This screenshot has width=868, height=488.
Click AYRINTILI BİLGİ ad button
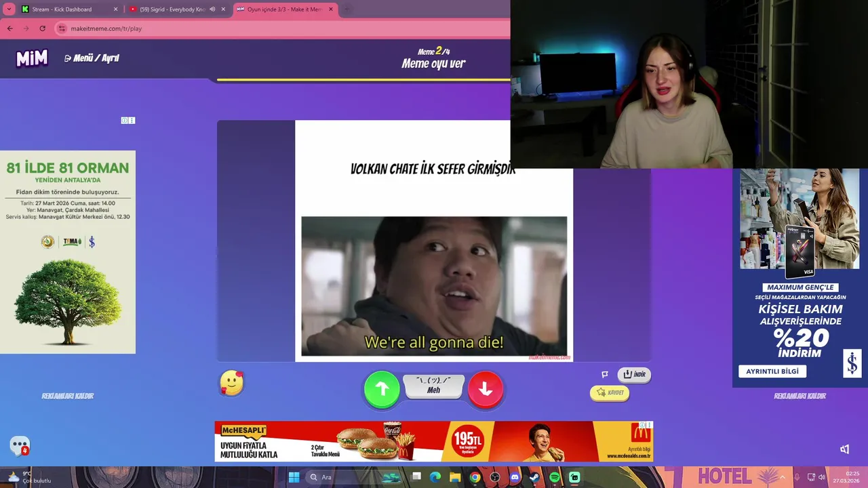[x=772, y=371]
